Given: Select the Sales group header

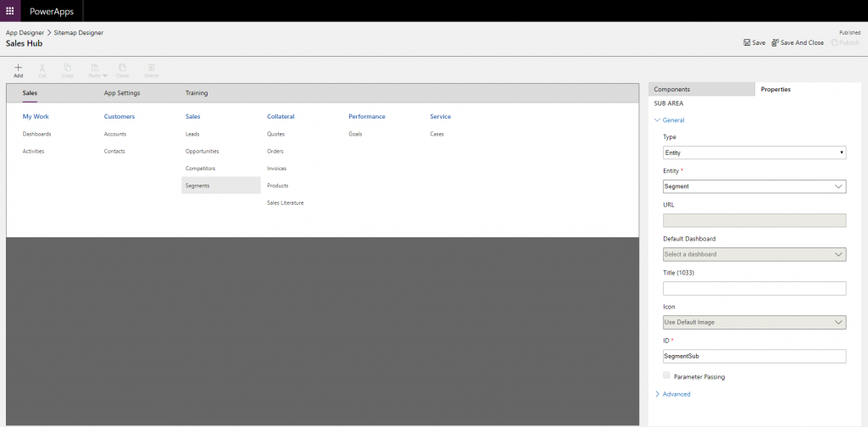Looking at the screenshot, I should coord(192,117).
